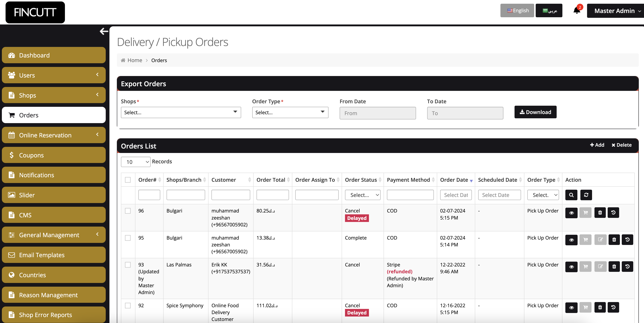The height and width of the screenshot is (323, 644).
Task: Delete order 93 with trash icon
Action: [614, 266]
